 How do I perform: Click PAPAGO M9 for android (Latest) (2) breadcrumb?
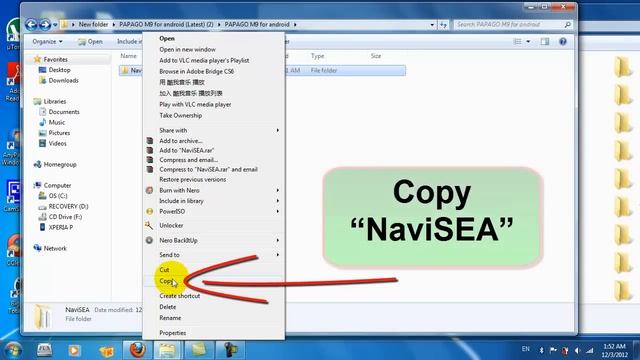tap(166, 24)
